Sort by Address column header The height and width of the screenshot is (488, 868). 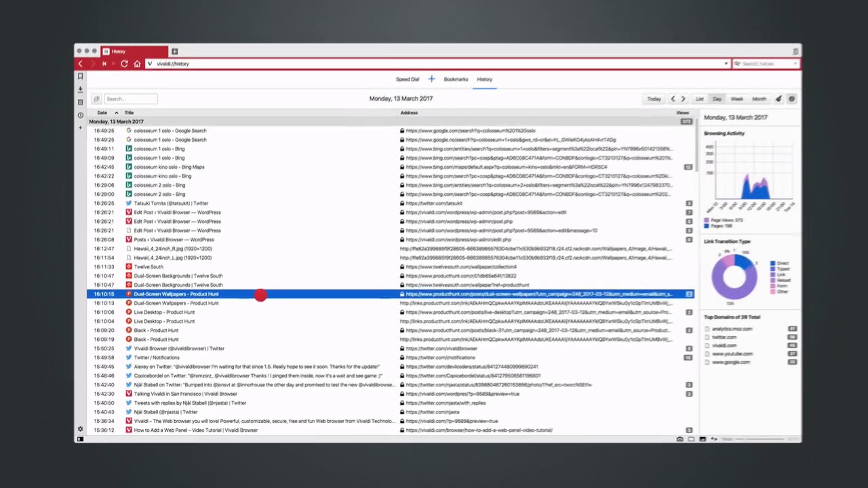[x=409, y=113]
